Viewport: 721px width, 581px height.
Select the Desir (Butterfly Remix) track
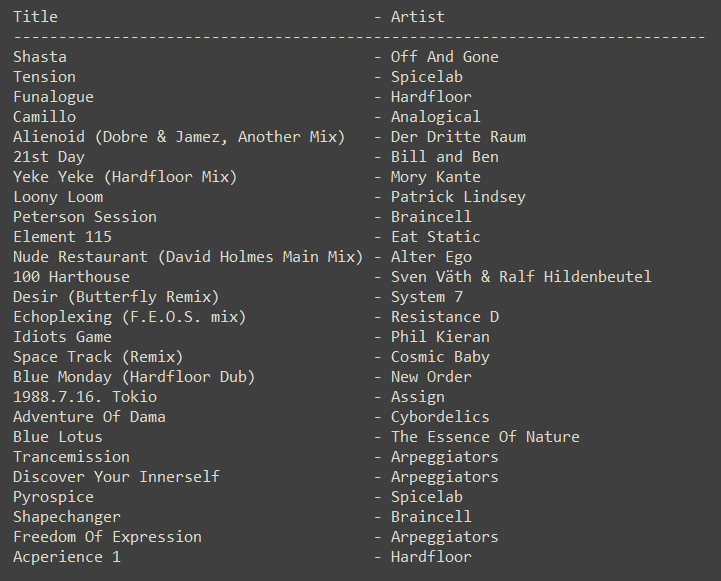tap(116, 297)
